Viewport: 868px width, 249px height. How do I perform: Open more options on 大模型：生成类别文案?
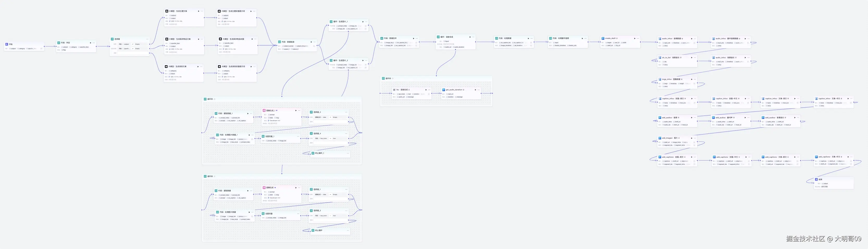pos(201,67)
